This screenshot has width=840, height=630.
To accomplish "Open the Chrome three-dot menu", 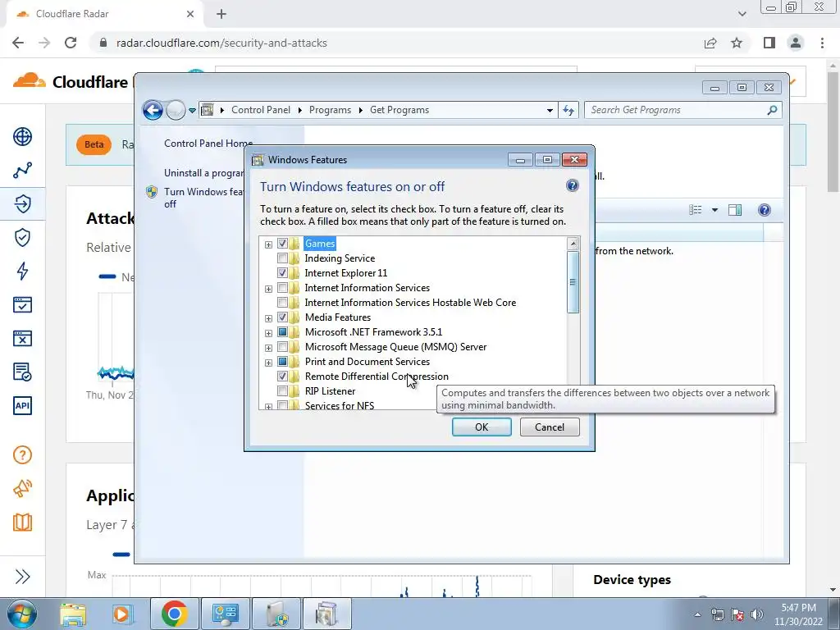I will click(x=822, y=43).
